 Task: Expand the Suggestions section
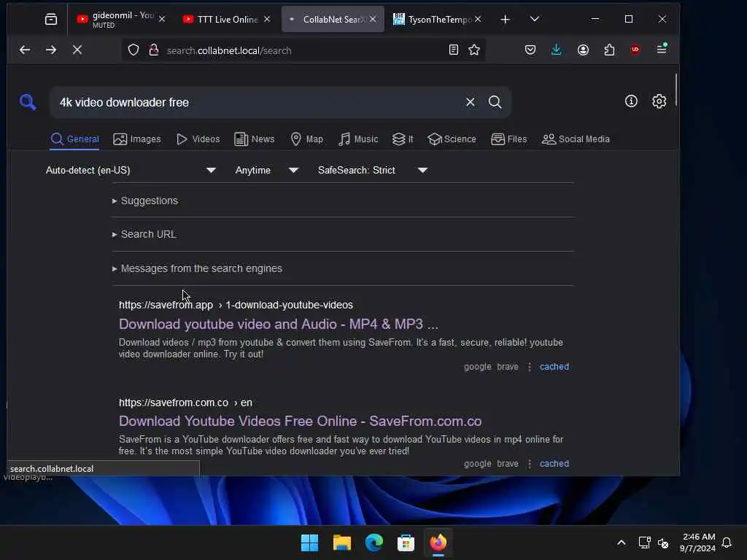click(x=145, y=201)
